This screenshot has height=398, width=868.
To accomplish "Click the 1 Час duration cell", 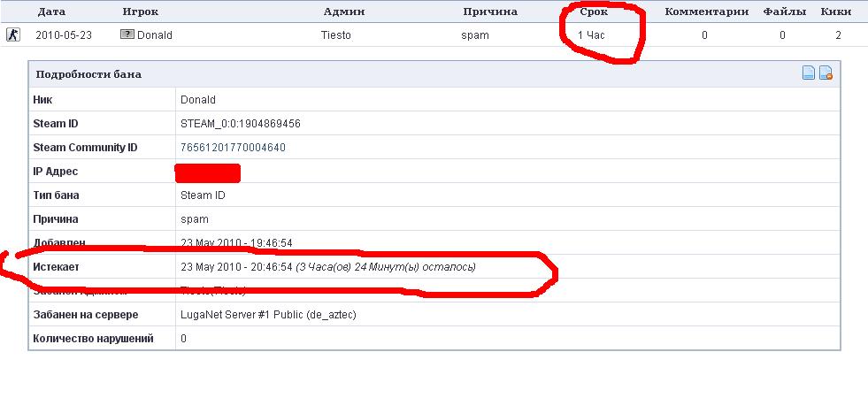I will 591,35.
